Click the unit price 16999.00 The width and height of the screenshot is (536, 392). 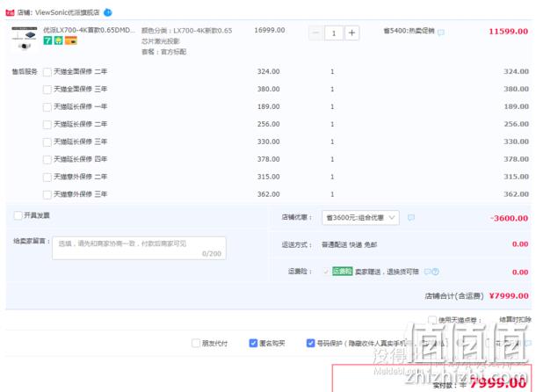pyautogui.click(x=270, y=30)
